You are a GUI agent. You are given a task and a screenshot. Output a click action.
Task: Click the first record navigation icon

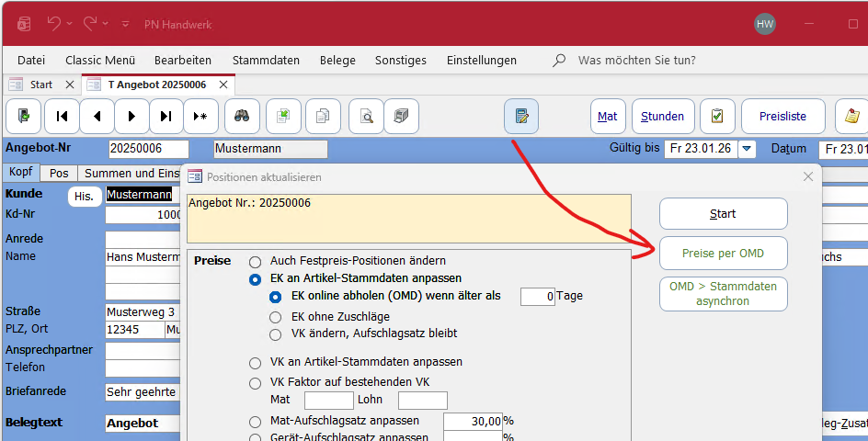point(62,117)
